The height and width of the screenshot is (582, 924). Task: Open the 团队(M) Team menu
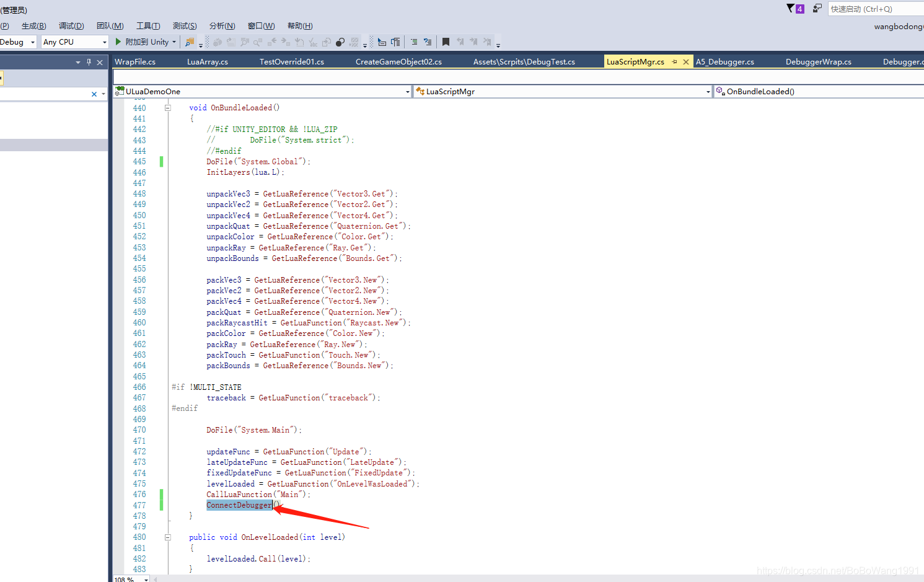pos(110,26)
